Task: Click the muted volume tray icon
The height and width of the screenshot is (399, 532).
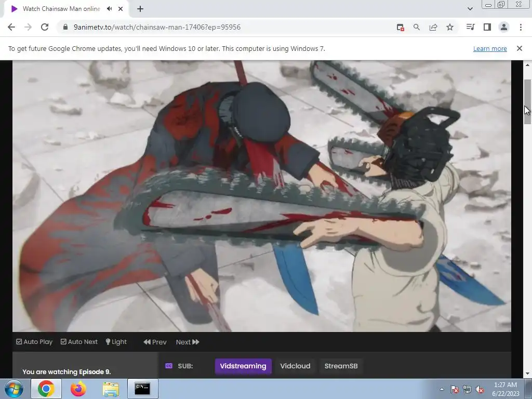Action: click(x=480, y=389)
